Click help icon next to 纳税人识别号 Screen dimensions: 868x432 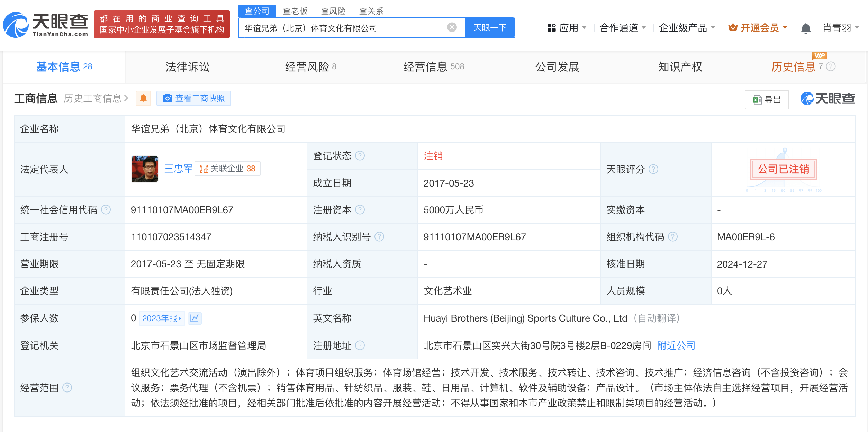coord(379,237)
